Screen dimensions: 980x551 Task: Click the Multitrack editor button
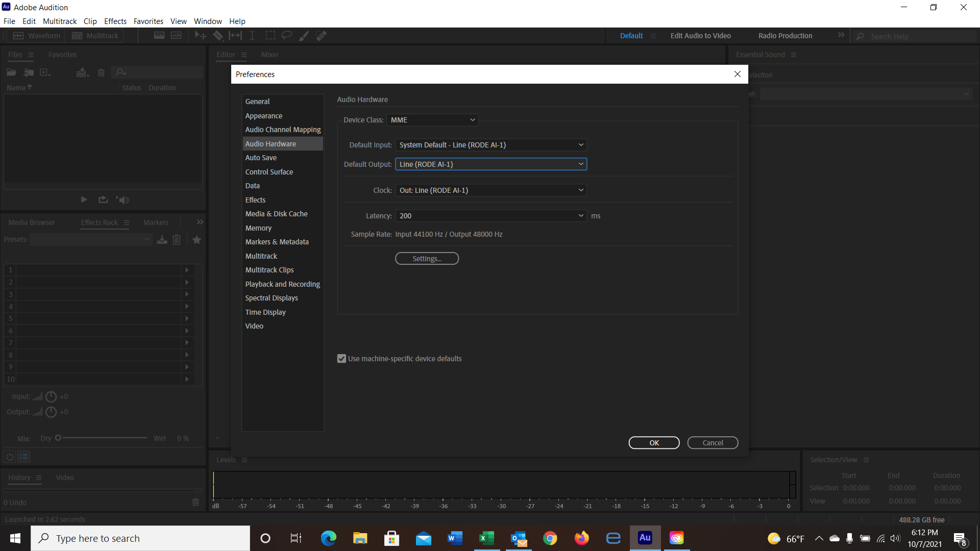click(94, 35)
